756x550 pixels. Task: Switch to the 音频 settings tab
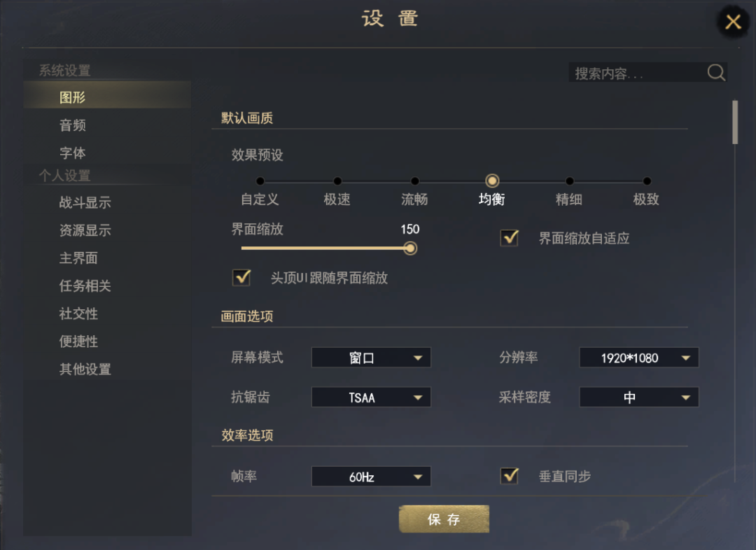click(73, 125)
